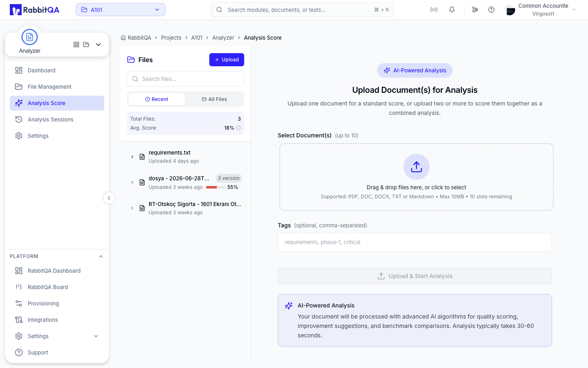Click Upload & Start Analysis button
588x368 pixels.
click(x=415, y=276)
